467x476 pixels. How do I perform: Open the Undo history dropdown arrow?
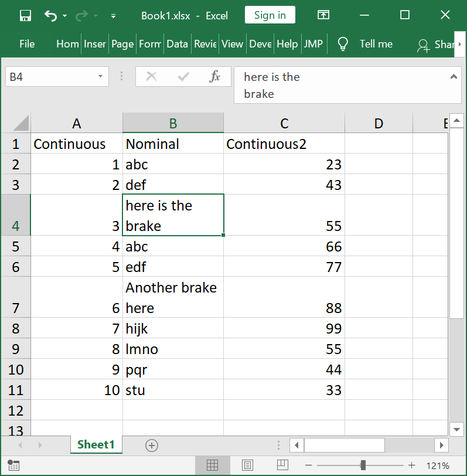tap(64, 16)
